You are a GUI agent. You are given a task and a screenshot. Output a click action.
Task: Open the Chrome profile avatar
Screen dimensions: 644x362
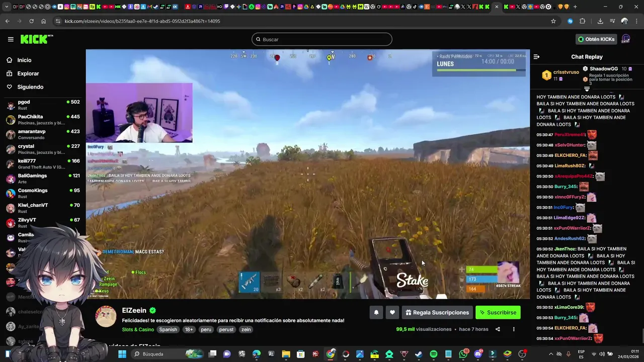click(x=624, y=21)
